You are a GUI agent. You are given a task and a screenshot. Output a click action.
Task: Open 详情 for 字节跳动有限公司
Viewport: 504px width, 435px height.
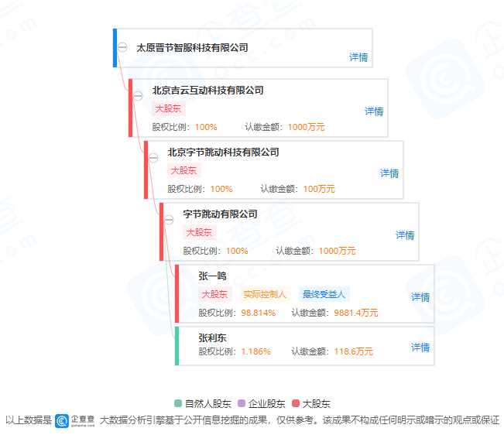pos(405,235)
